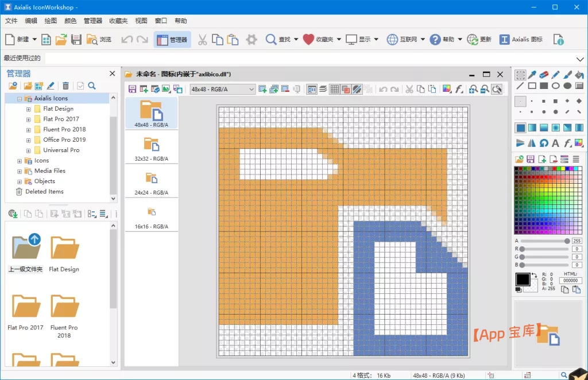
Task: Click the trash delete icon in manager panel
Action: tap(65, 86)
